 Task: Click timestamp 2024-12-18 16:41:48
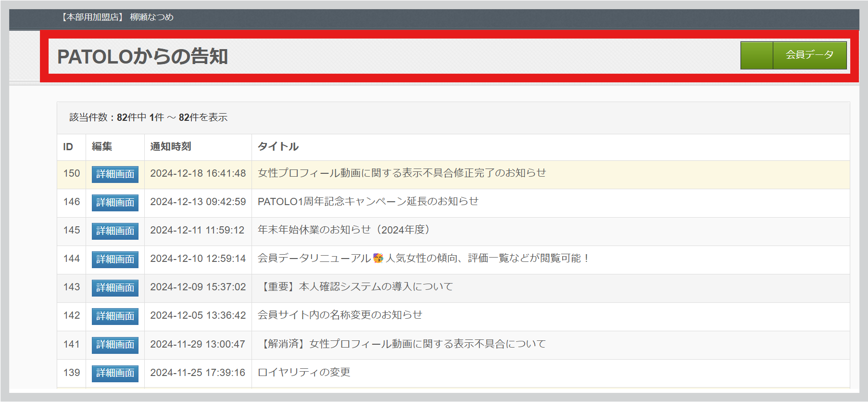(x=198, y=173)
